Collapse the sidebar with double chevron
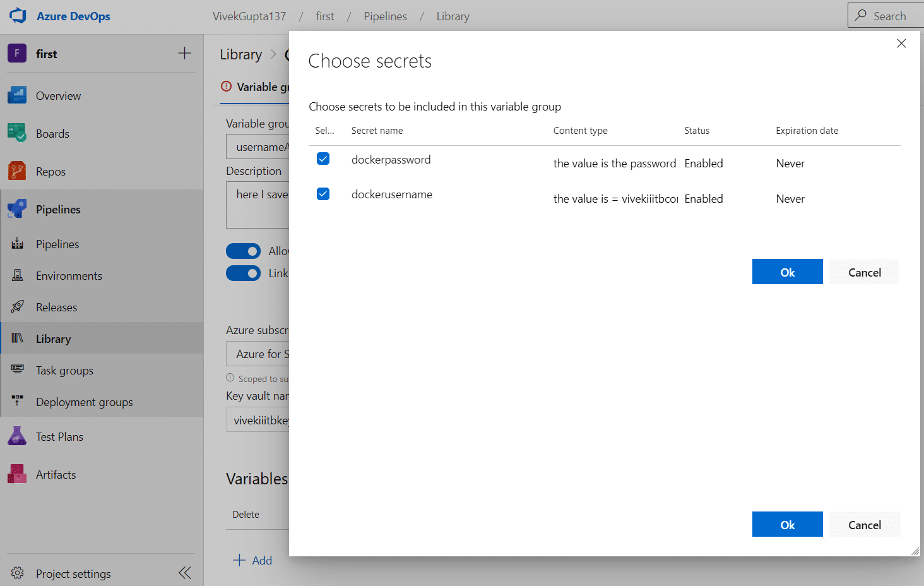Image resolution: width=924 pixels, height=586 pixels. pos(184,573)
